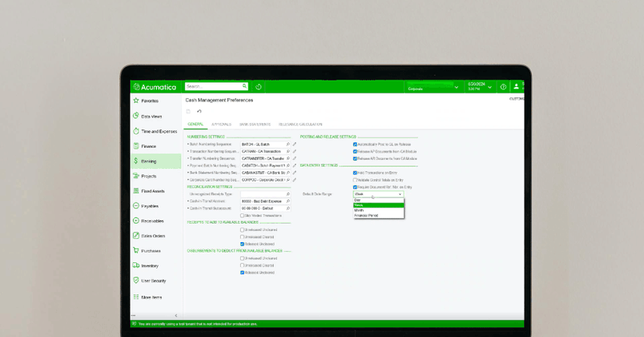This screenshot has height=337, width=644.
Task: Click pencil edit icon for Batch Numbering Sequence
Action: tap(295, 145)
